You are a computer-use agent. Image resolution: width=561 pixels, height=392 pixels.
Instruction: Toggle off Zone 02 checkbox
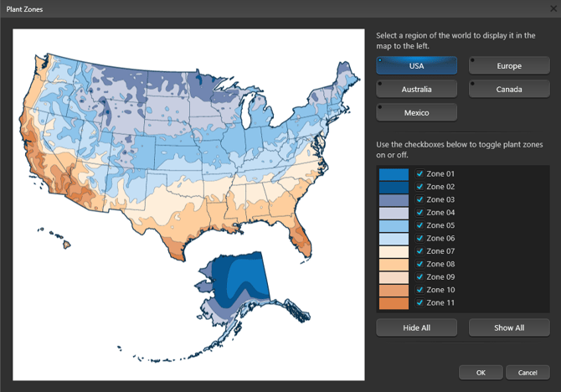click(420, 187)
